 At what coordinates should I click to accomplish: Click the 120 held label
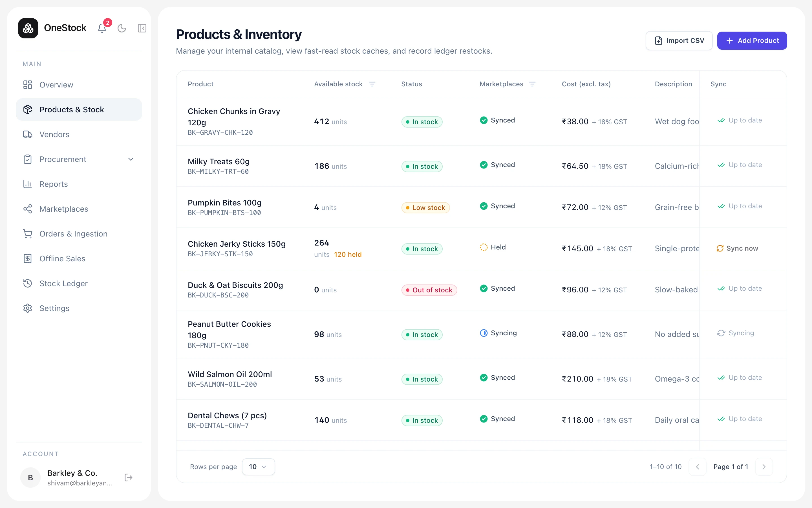(348, 255)
